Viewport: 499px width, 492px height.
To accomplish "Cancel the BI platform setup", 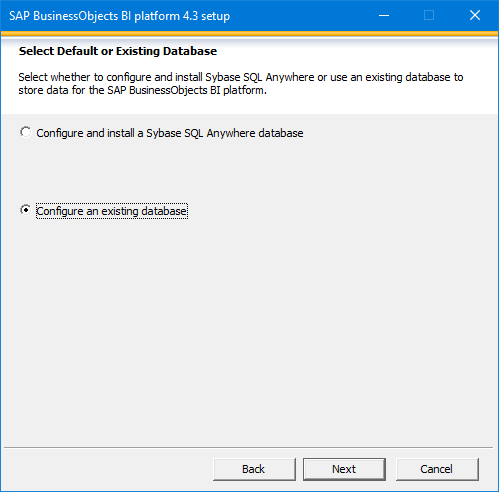I will [437, 469].
